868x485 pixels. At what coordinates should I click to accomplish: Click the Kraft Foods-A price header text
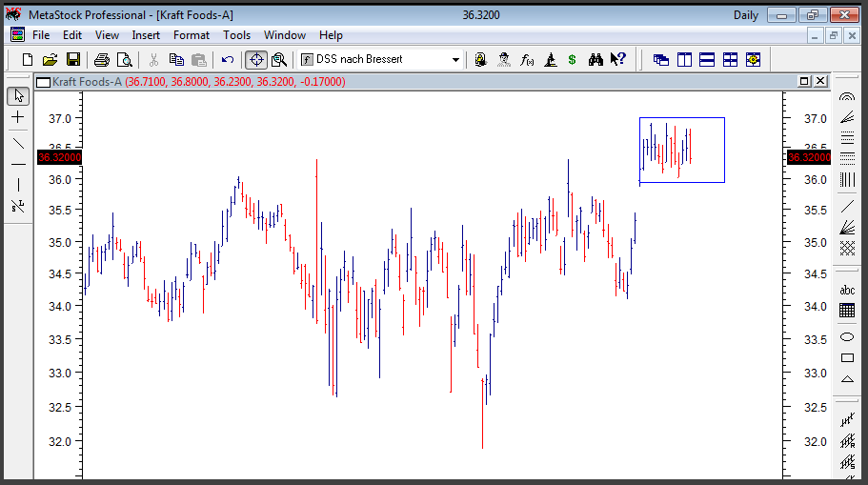point(199,82)
